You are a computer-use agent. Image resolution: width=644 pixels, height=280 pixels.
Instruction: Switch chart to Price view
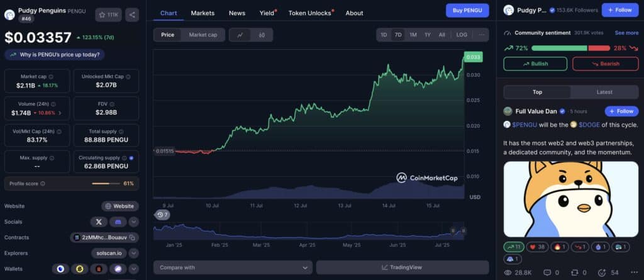167,35
